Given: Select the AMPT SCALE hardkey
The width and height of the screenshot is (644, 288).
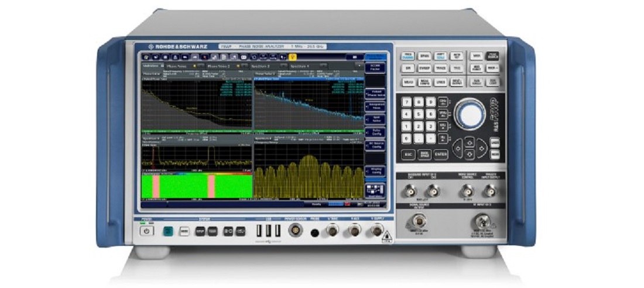Looking at the screenshot, I should coord(441,56).
